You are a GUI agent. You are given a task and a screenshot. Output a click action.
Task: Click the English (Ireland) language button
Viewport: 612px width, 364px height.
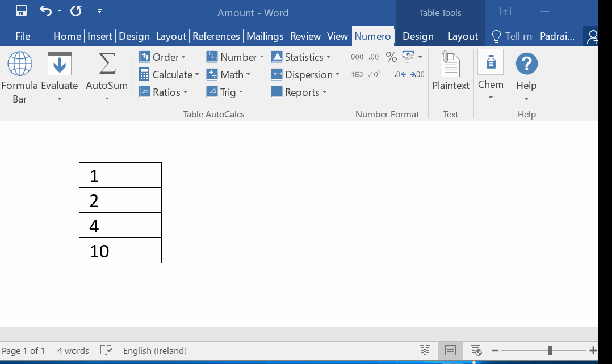154,350
